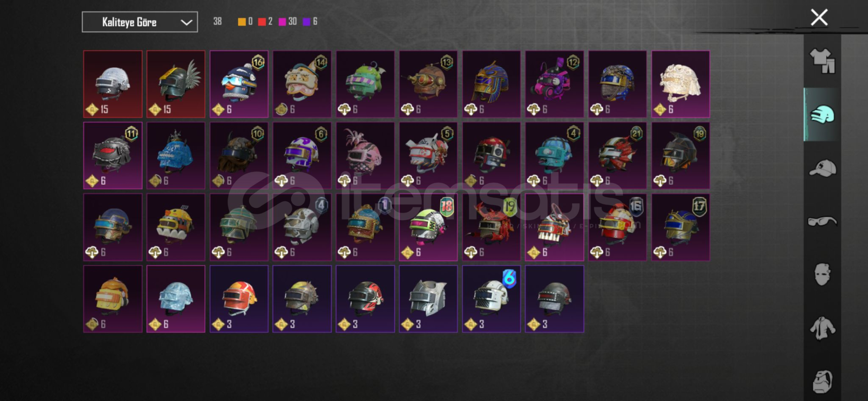Open the outfits clothing category icon
Screen dimensions: 868x401
(x=822, y=61)
